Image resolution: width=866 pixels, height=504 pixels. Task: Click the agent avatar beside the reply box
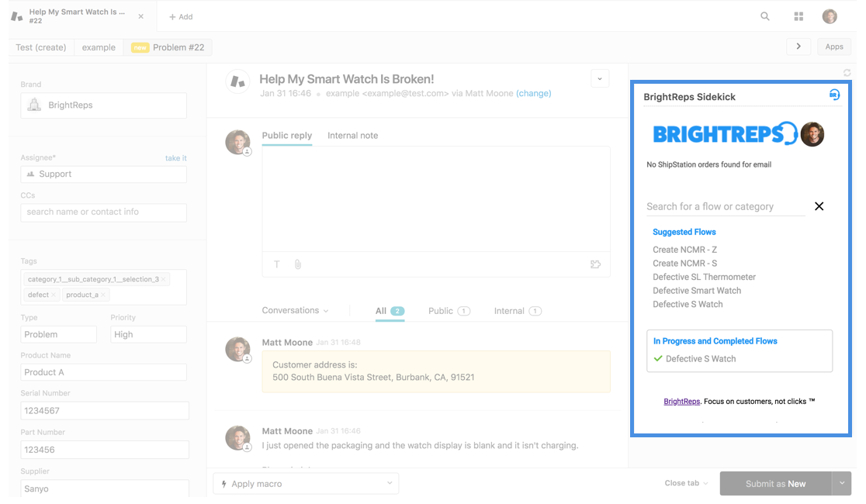[238, 143]
